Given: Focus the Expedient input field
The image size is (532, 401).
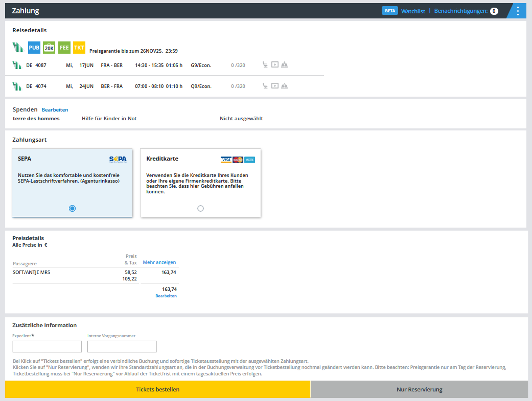Looking at the screenshot, I should pyautogui.click(x=47, y=346).
